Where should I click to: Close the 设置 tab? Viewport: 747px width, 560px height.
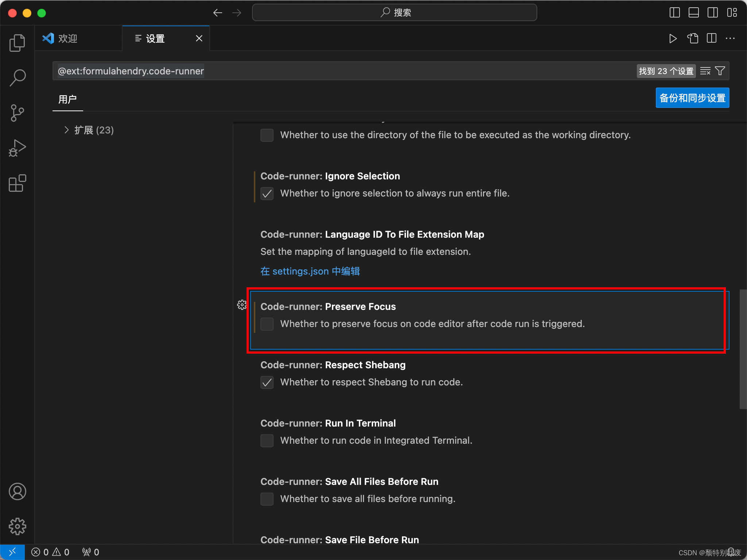pyautogui.click(x=199, y=38)
